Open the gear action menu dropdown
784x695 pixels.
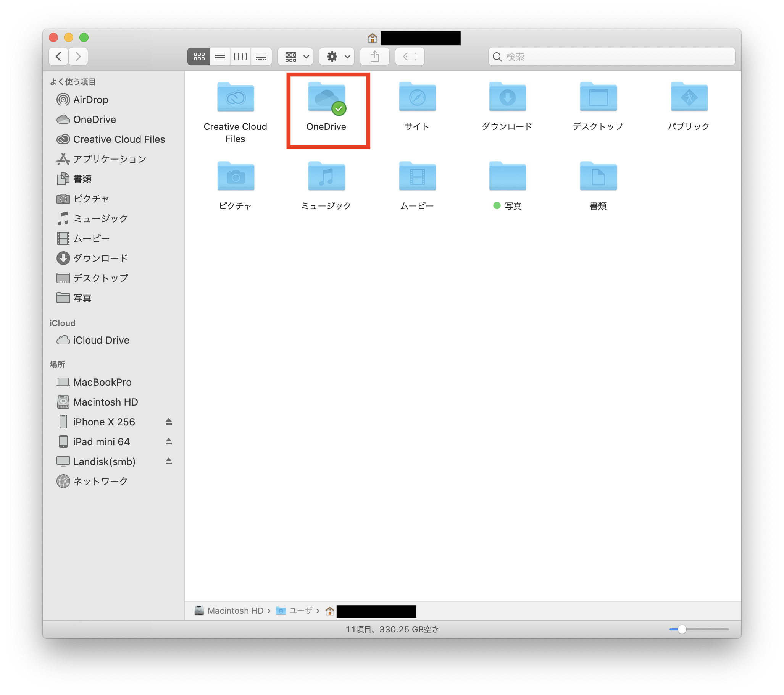(x=337, y=57)
